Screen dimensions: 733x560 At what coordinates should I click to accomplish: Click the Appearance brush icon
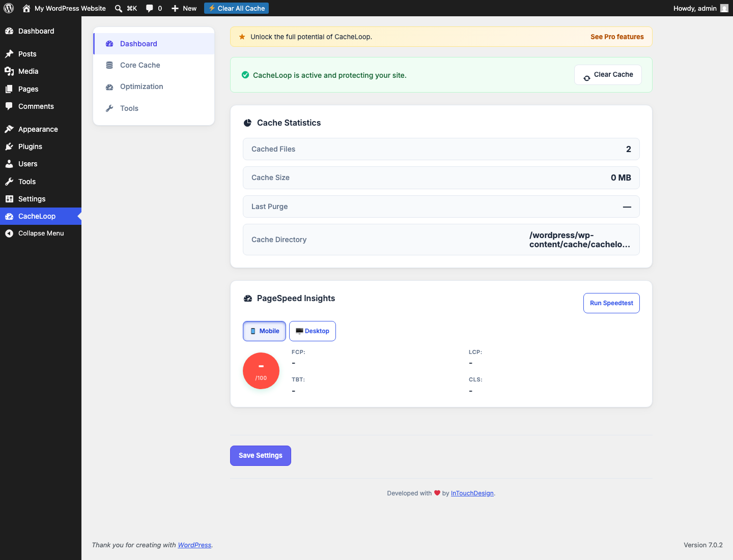coord(9,129)
